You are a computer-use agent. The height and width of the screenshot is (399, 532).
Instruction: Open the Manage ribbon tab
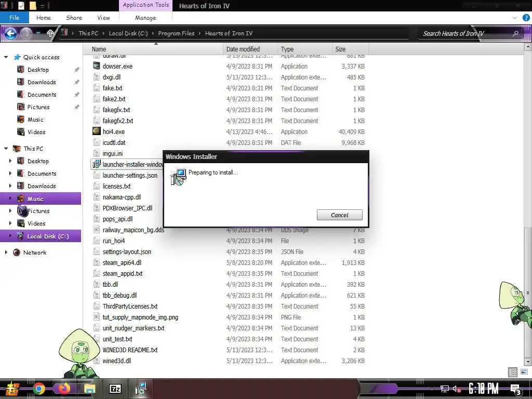point(145,18)
